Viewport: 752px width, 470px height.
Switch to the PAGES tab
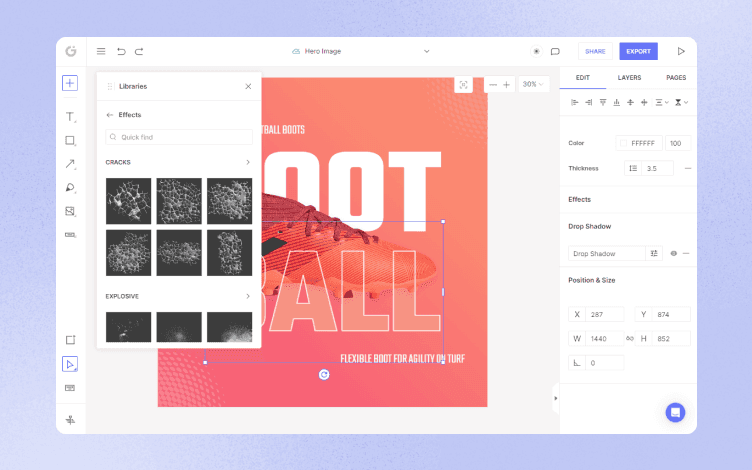(x=676, y=78)
